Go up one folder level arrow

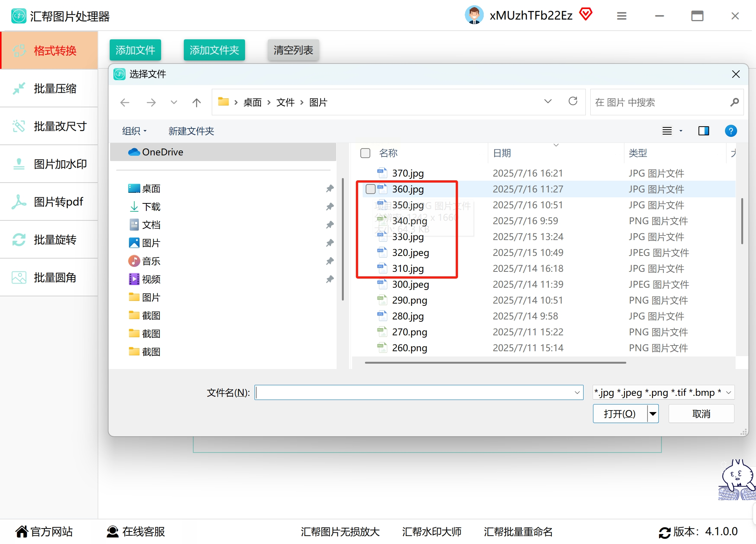click(196, 102)
